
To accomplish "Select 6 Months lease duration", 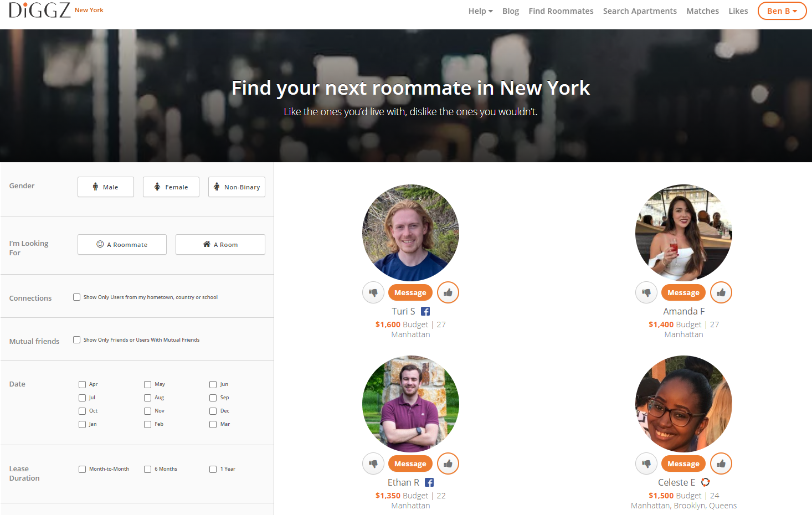I will pyautogui.click(x=148, y=469).
